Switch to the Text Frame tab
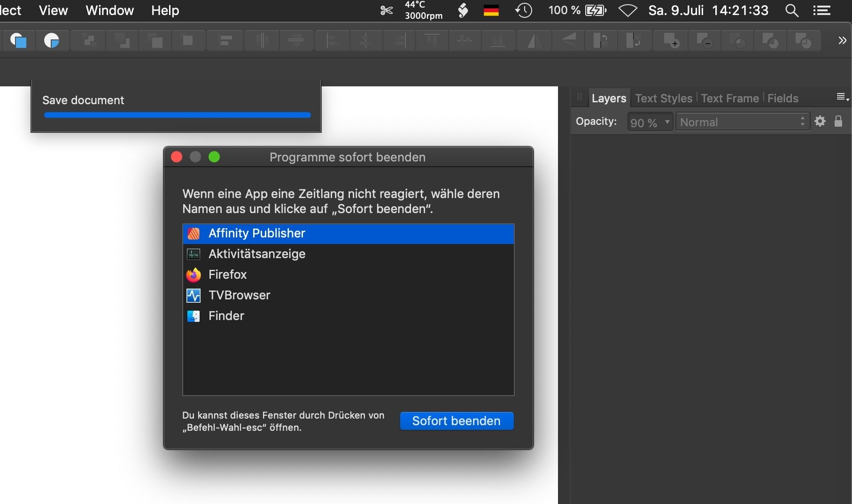This screenshot has height=504, width=852. 730,98
